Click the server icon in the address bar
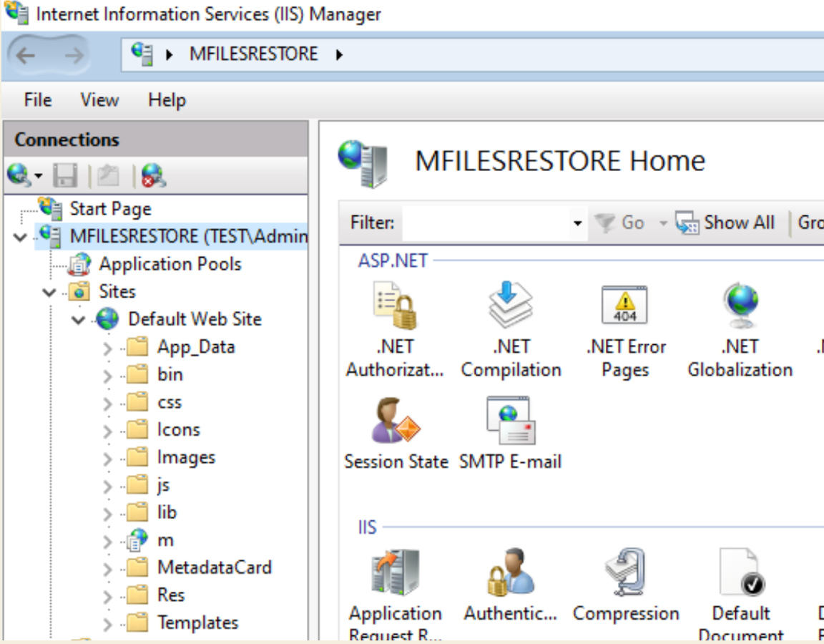The image size is (824, 644). [142, 54]
